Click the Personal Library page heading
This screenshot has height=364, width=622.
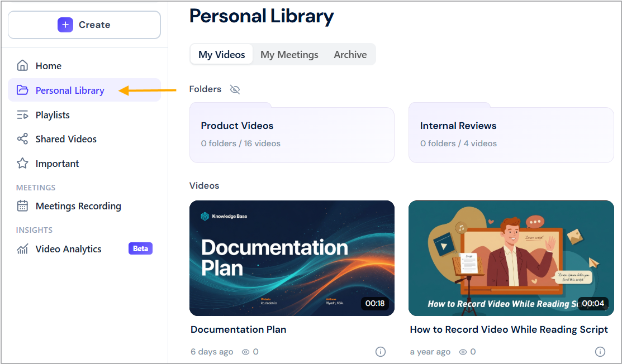pyautogui.click(x=262, y=17)
